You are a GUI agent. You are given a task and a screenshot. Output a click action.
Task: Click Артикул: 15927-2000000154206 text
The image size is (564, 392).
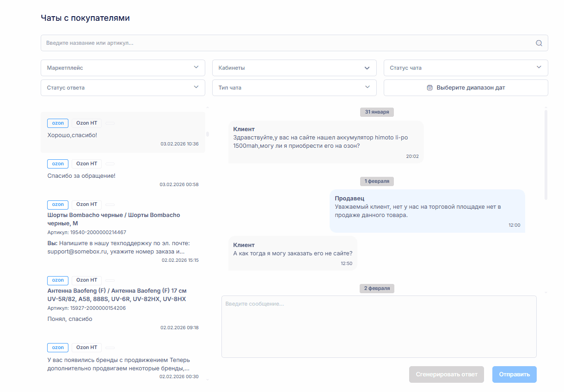(x=87, y=308)
